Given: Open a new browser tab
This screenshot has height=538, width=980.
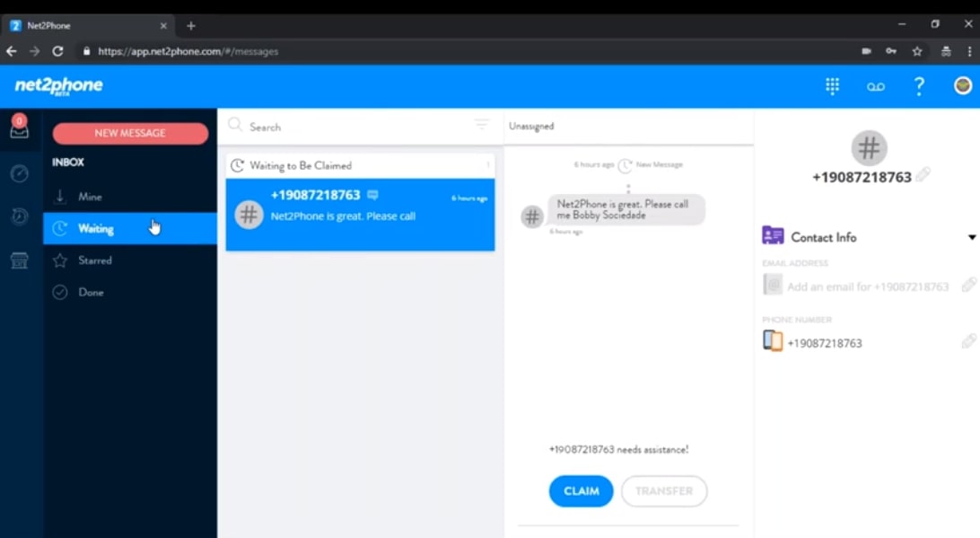Looking at the screenshot, I should tap(190, 26).
